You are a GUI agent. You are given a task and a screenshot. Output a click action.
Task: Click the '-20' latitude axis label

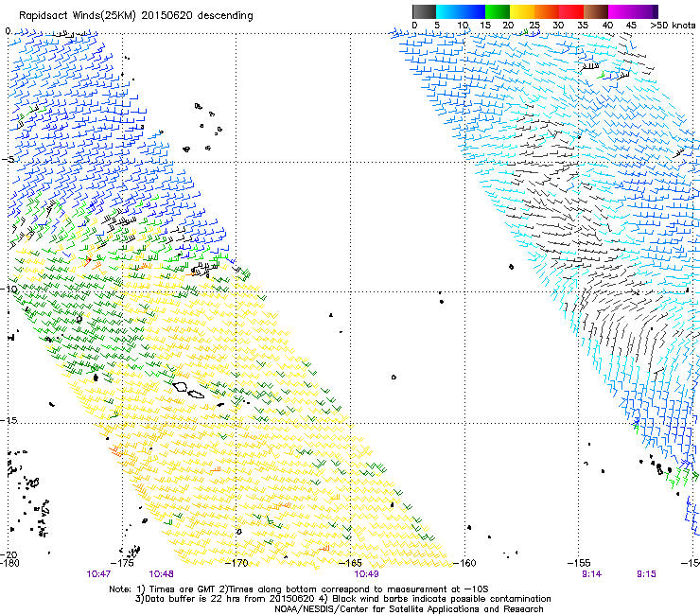[x=9, y=555]
